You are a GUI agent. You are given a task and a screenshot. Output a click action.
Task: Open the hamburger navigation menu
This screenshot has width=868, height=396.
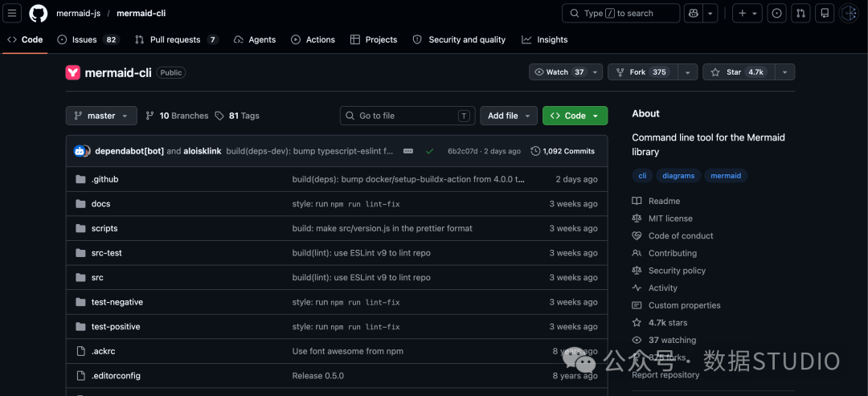[x=12, y=14]
